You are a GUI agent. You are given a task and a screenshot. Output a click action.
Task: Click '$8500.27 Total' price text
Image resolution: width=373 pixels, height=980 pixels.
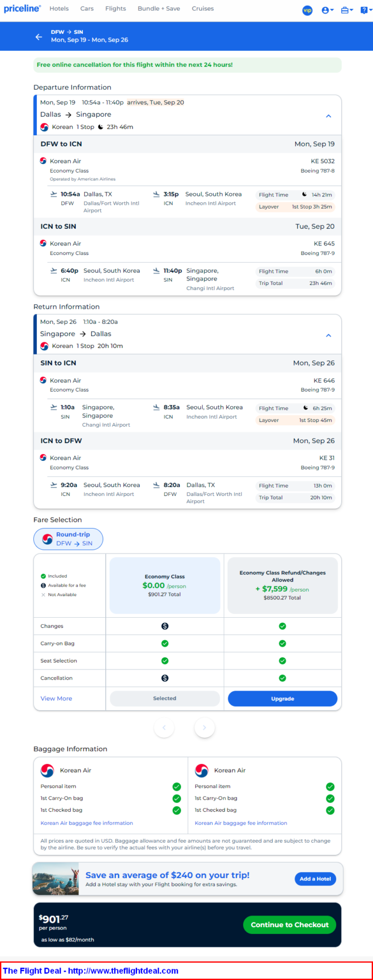pyautogui.click(x=282, y=598)
